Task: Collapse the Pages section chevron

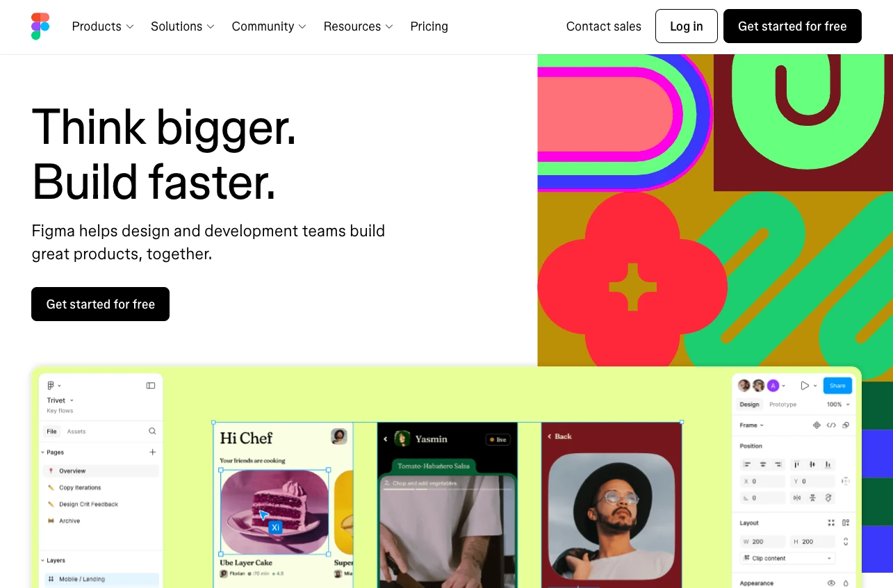Action: pyautogui.click(x=42, y=452)
